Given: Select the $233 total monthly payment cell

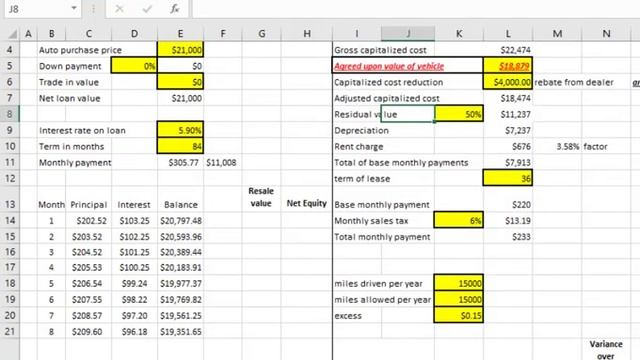Looking at the screenshot, I should click(x=508, y=237).
